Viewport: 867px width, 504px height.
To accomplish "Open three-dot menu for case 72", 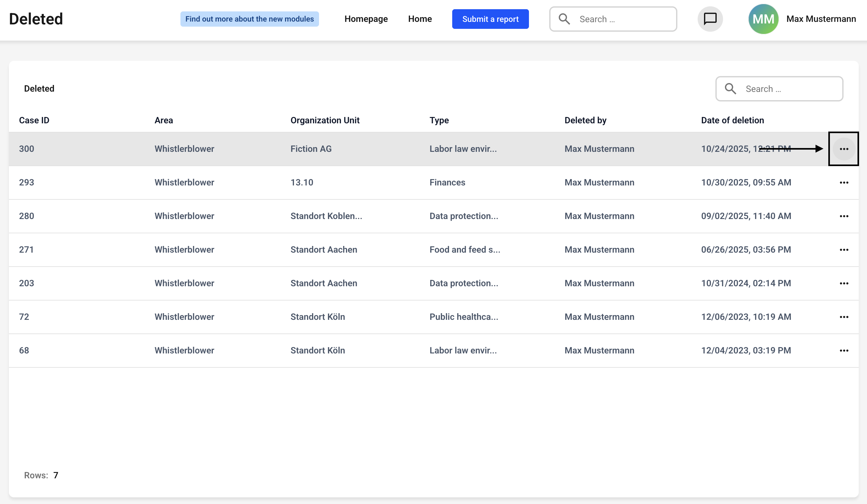I will (x=844, y=317).
